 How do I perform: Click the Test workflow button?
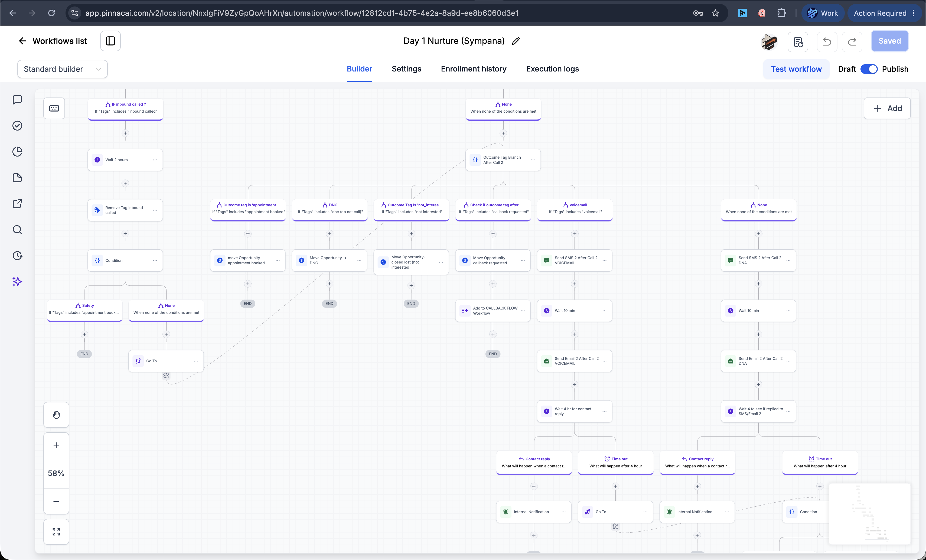coord(796,69)
